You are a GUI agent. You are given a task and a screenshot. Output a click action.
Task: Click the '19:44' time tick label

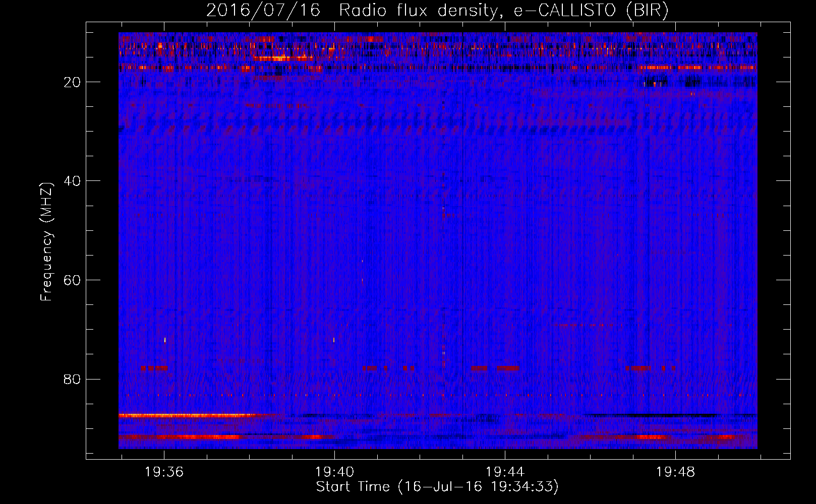click(x=505, y=472)
